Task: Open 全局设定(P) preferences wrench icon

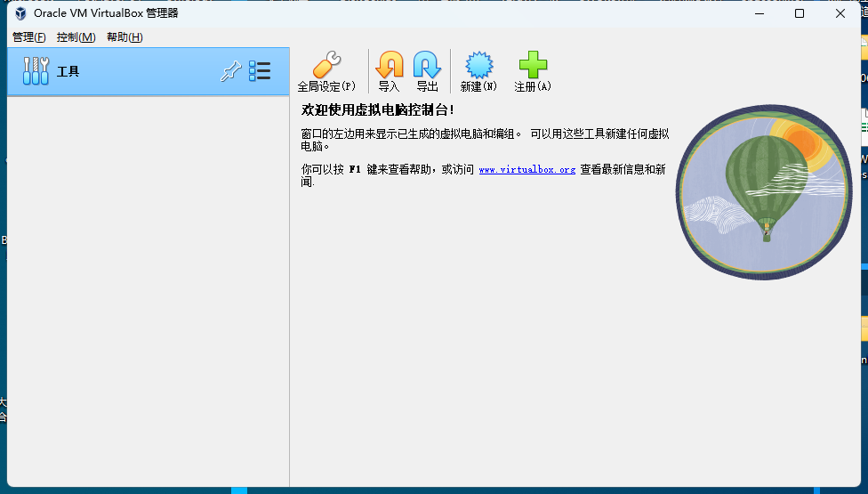Action: click(x=326, y=71)
